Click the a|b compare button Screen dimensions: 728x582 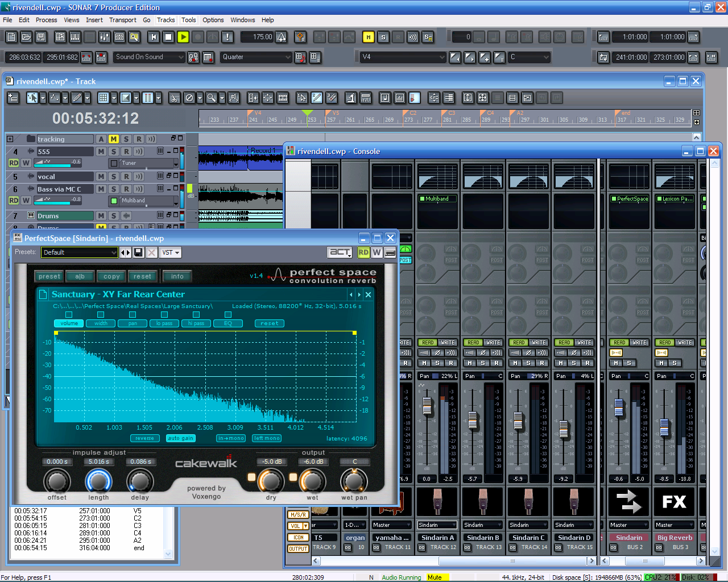80,276
